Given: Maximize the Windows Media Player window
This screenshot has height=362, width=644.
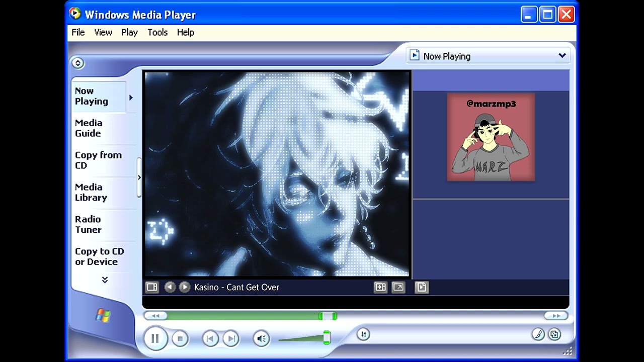Looking at the screenshot, I should [x=547, y=15].
